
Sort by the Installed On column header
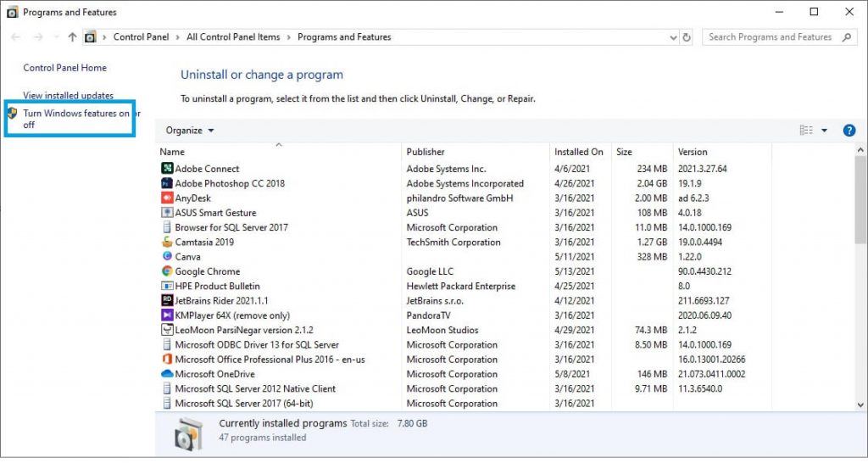[580, 151]
